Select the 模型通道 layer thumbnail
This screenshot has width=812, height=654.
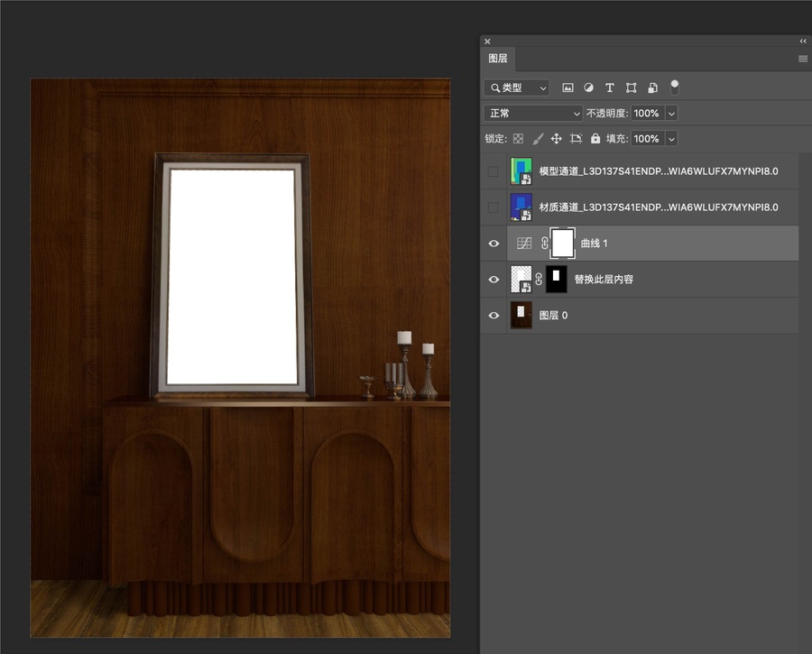point(521,170)
